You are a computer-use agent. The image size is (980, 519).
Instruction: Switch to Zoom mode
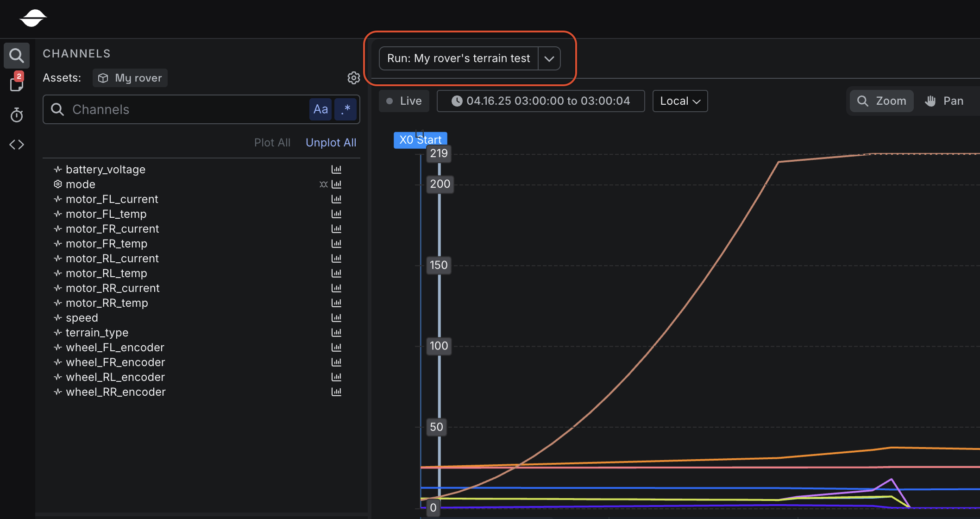pos(881,101)
